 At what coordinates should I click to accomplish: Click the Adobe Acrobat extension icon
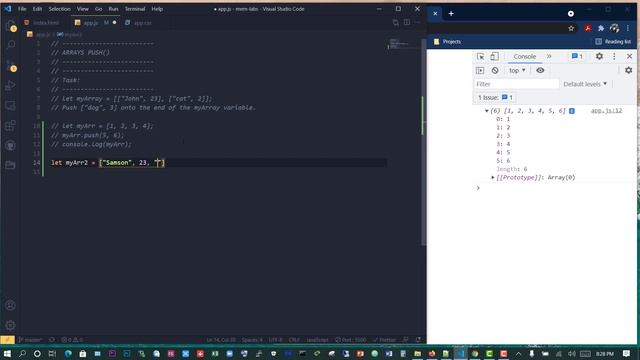(x=588, y=28)
